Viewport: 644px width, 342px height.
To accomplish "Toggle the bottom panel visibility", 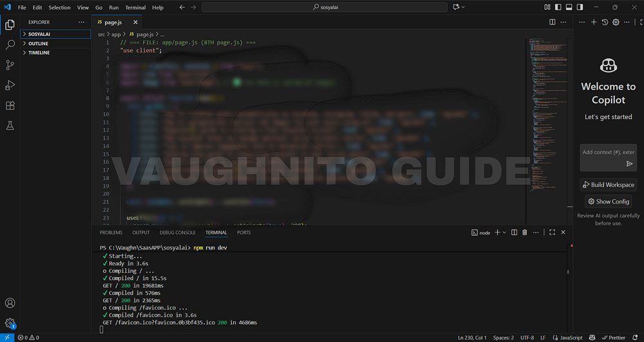I will [x=569, y=7].
